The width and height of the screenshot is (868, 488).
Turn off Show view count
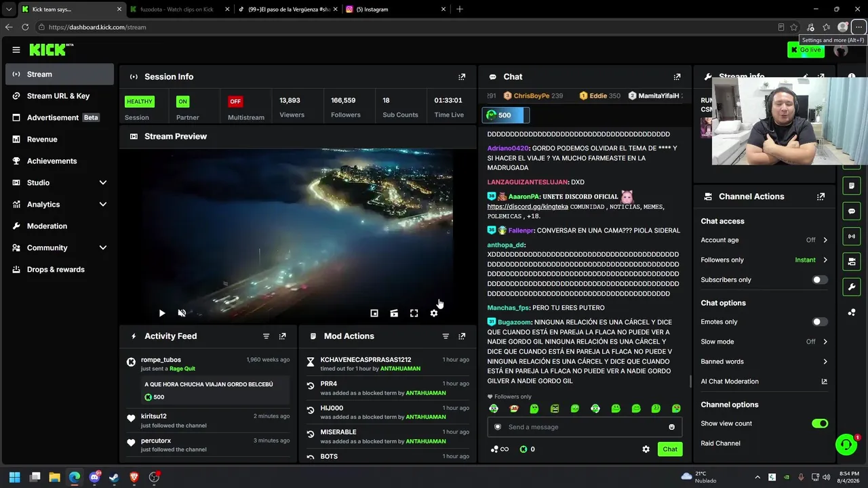click(820, 424)
